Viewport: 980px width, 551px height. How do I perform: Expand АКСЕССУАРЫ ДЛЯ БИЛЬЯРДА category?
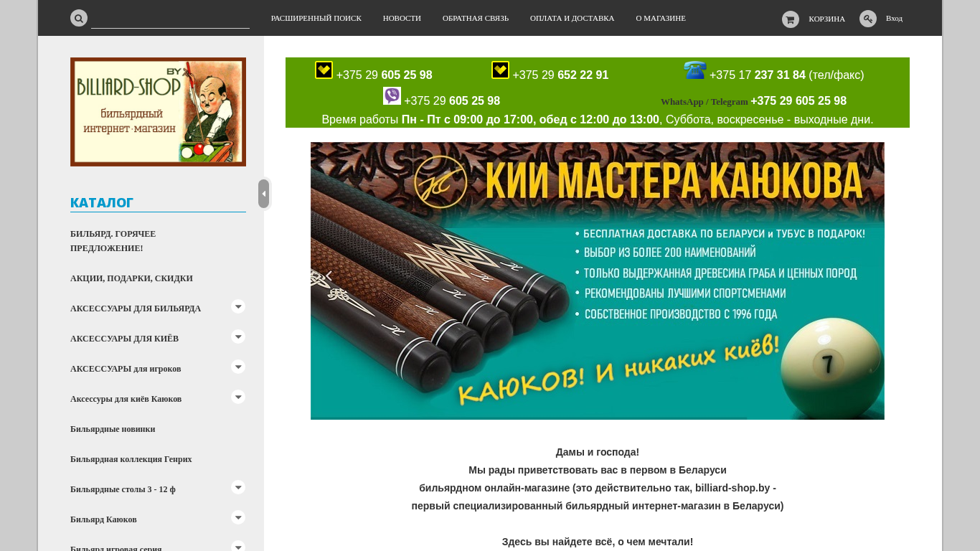238,306
